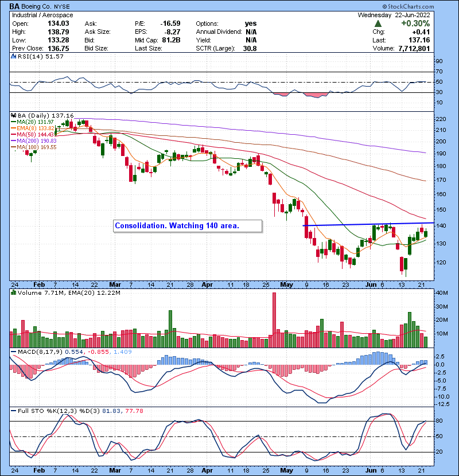Click the green up-triangle change indicator
This screenshot has width=459, height=476.
378,24
